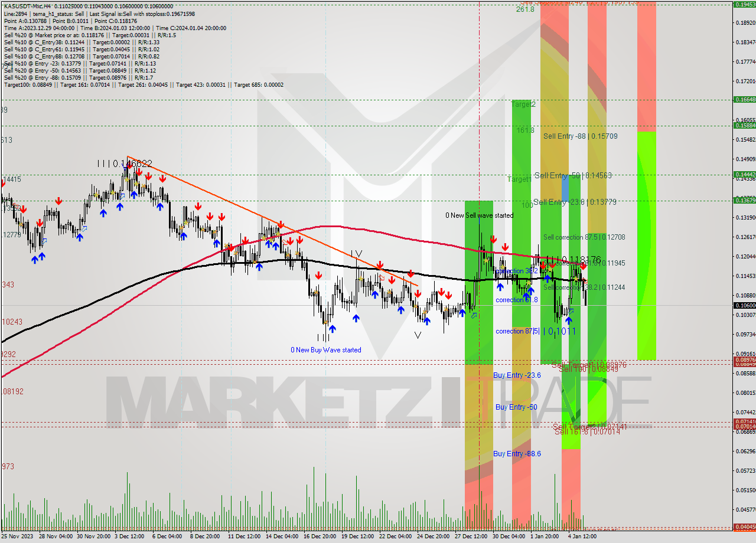The image size is (756, 543).
Task: Click the 0.17201 price axis value
Action: [745, 81]
